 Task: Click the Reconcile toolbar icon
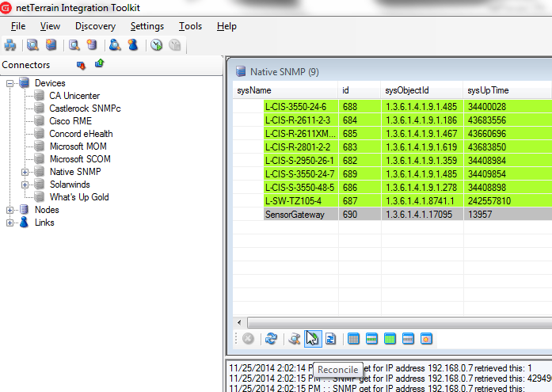point(312,339)
